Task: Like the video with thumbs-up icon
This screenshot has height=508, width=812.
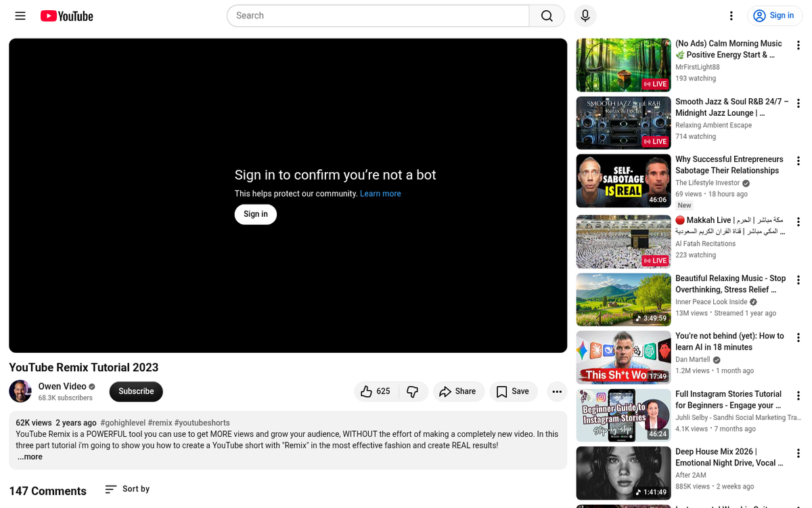Action: tap(375, 391)
